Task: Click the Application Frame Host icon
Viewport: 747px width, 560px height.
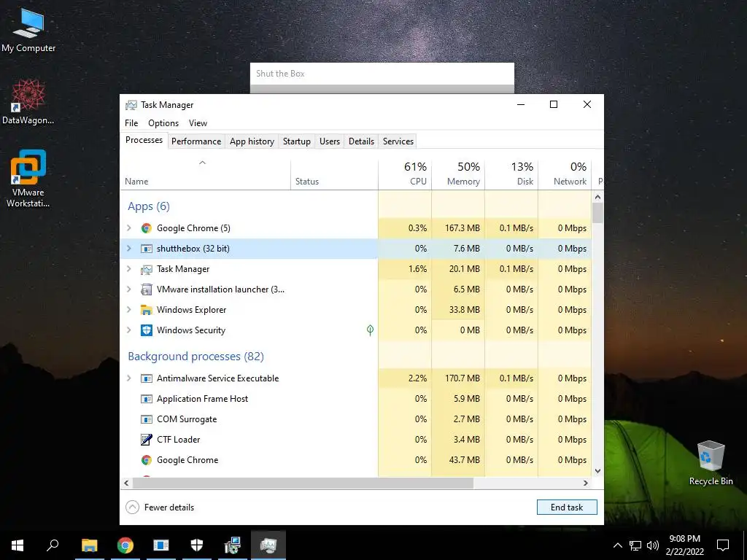Action: [146, 399]
